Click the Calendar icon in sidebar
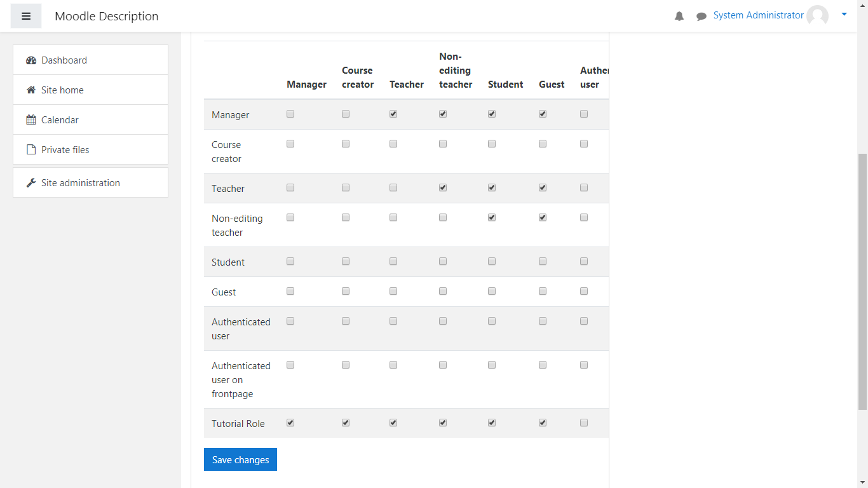 tap(31, 120)
